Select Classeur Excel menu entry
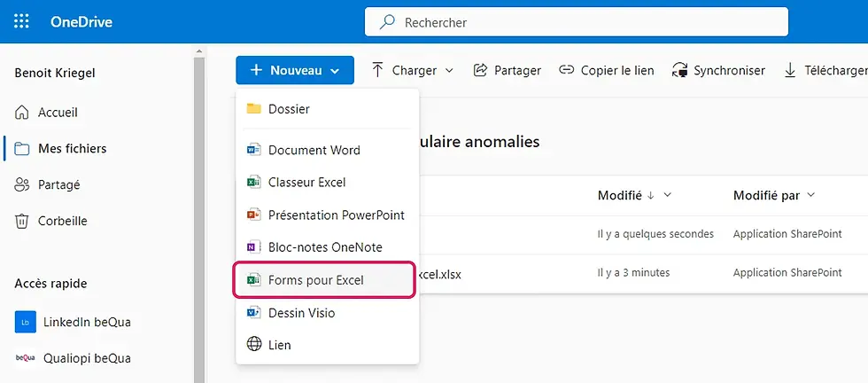Image resolution: width=868 pixels, height=383 pixels. (327, 182)
